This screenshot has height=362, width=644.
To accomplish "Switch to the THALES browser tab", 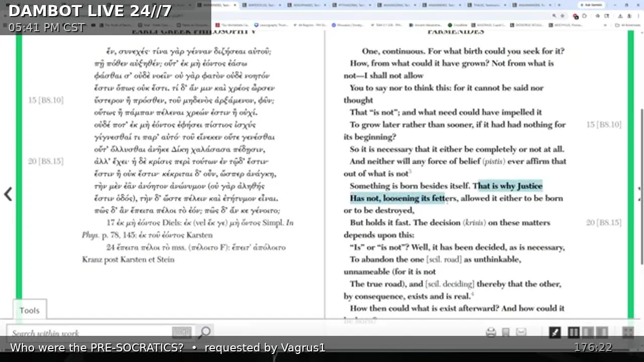I will point(487,5).
